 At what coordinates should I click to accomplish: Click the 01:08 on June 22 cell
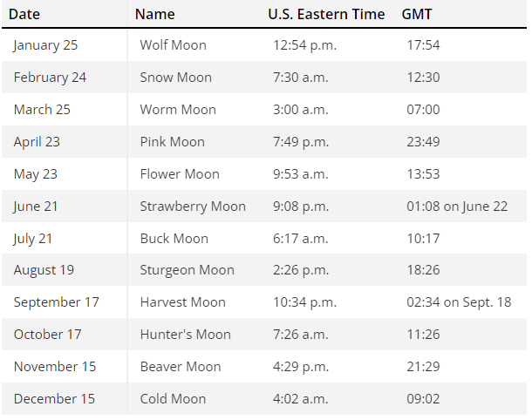457,207
